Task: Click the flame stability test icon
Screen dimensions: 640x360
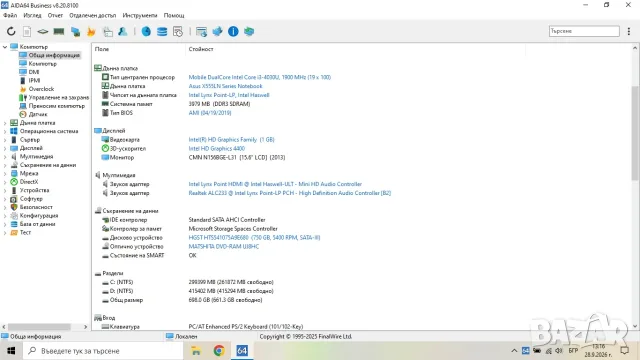Action: 91,31
